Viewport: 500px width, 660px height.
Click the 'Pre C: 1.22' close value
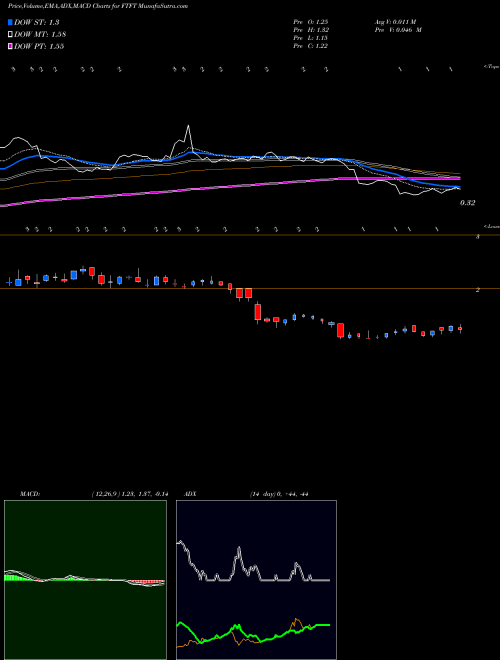pyautogui.click(x=311, y=46)
